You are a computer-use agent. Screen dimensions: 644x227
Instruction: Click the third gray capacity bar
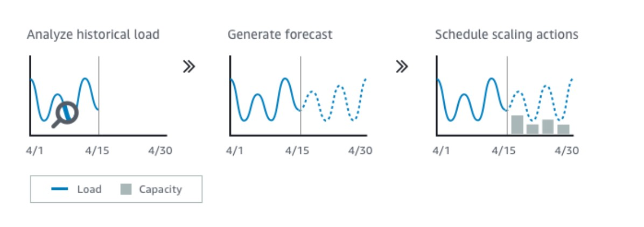548,126
